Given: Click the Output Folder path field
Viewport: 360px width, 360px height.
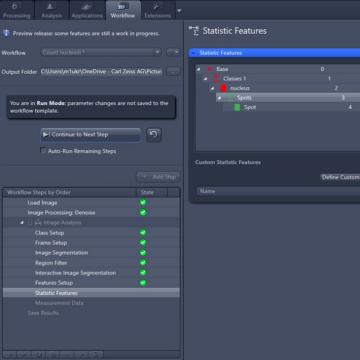Looking at the screenshot, I should click(102, 71).
